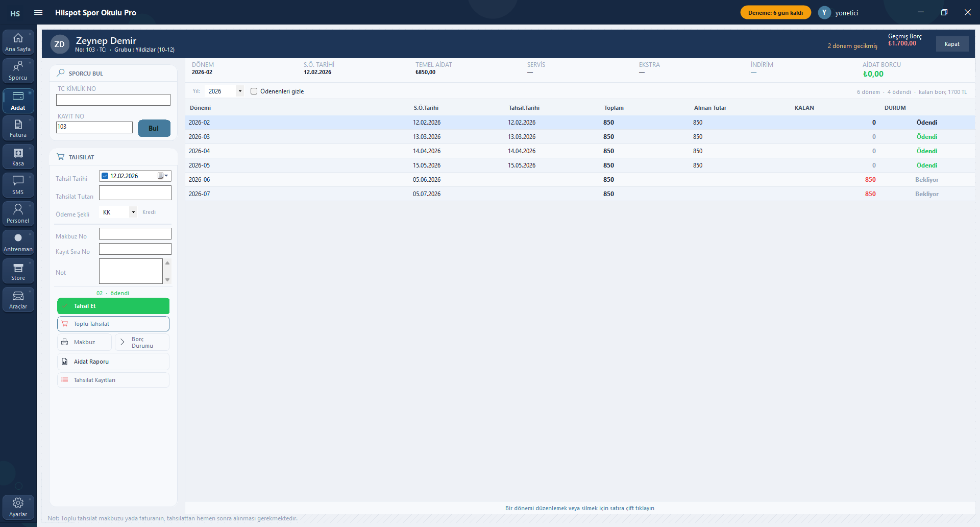Open the Tahsil Tarihi calendar dropdown
The image size is (980, 527).
(x=163, y=176)
